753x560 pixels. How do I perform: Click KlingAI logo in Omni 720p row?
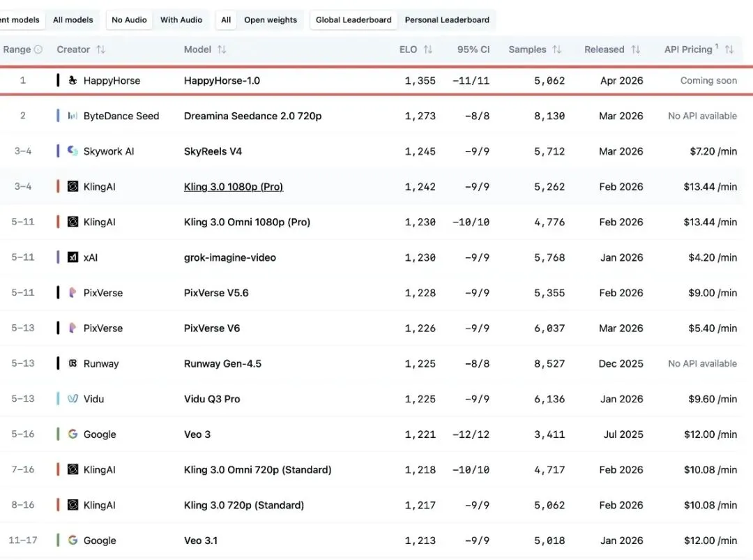click(73, 470)
